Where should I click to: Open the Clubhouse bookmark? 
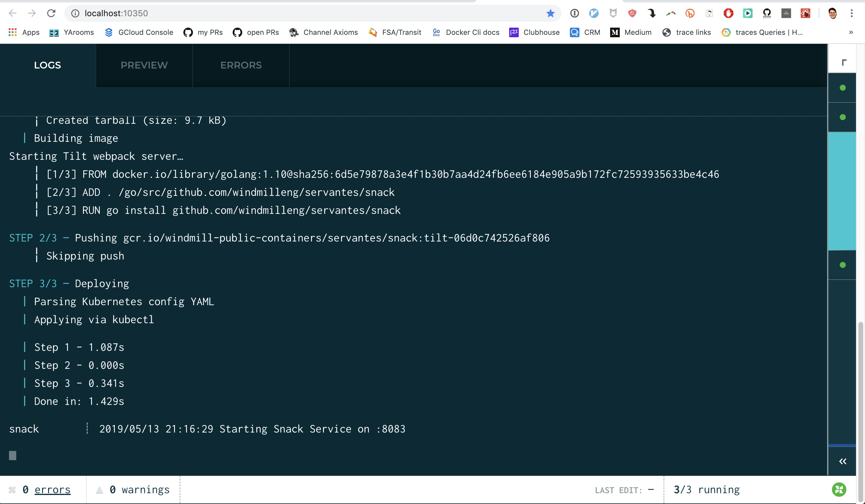tap(534, 32)
